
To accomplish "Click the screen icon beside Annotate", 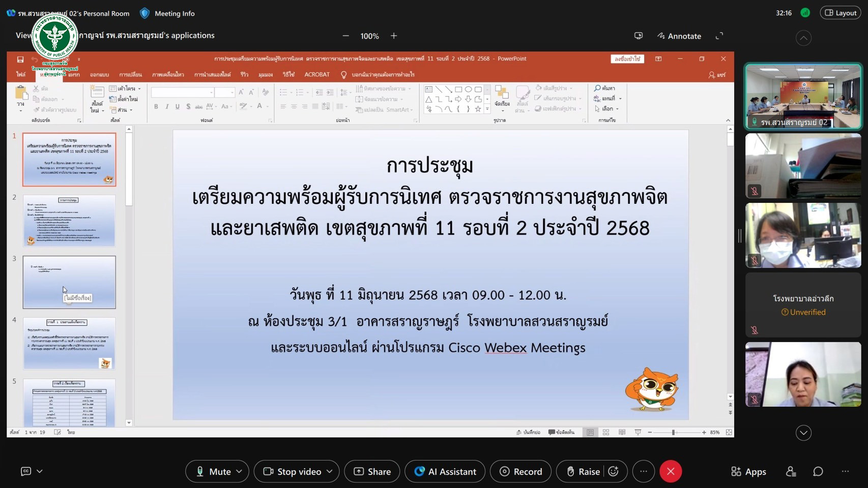I will pyautogui.click(x=639, y=36).
